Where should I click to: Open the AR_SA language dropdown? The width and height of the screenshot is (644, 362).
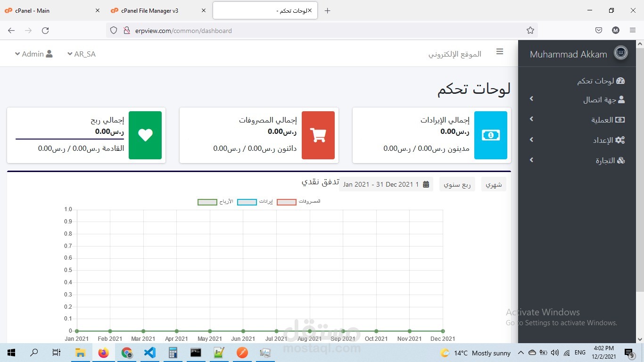pos(82,54)
